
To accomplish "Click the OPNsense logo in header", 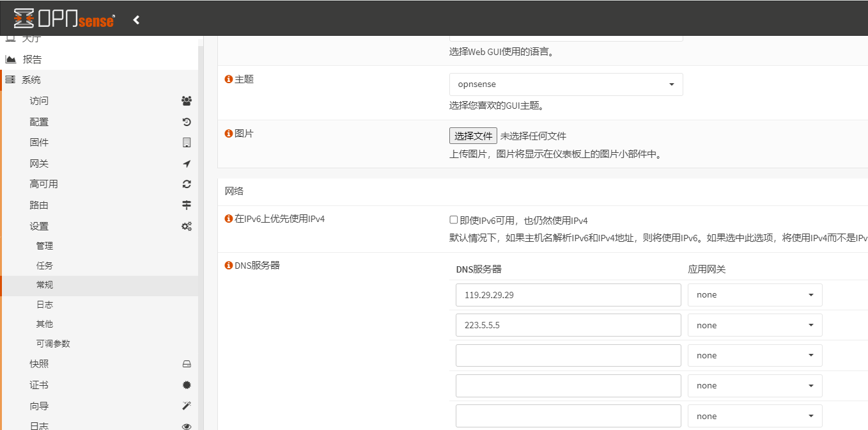I will 64,19.
